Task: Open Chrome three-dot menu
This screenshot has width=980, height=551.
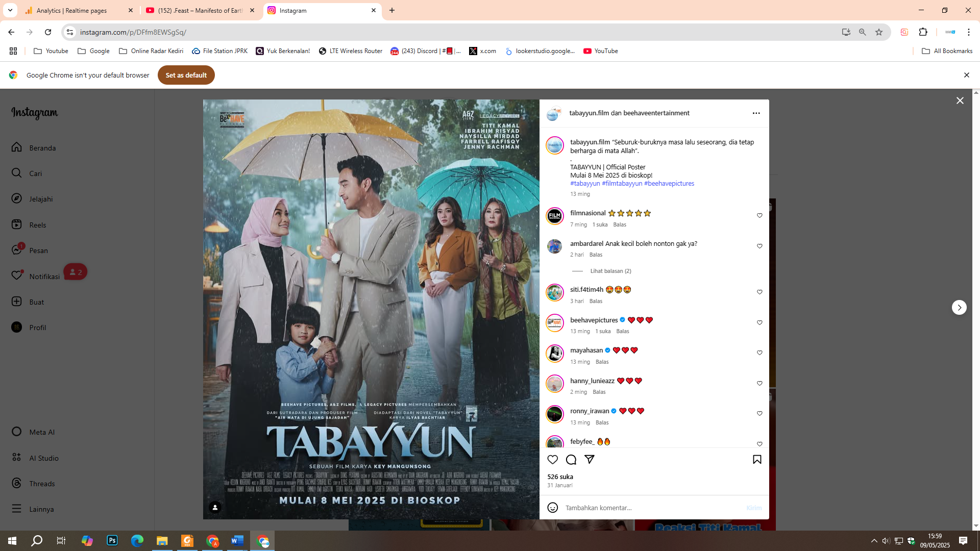Action: click(969, 32)
